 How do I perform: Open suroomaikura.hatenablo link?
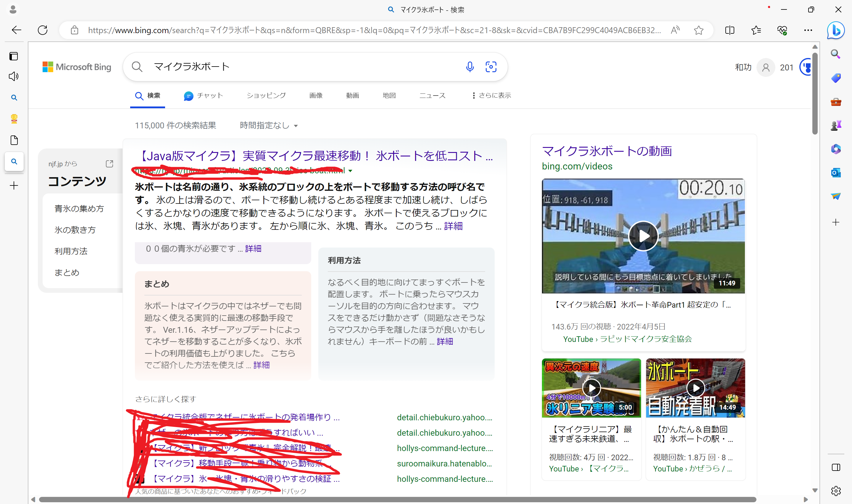click(444, 463)
